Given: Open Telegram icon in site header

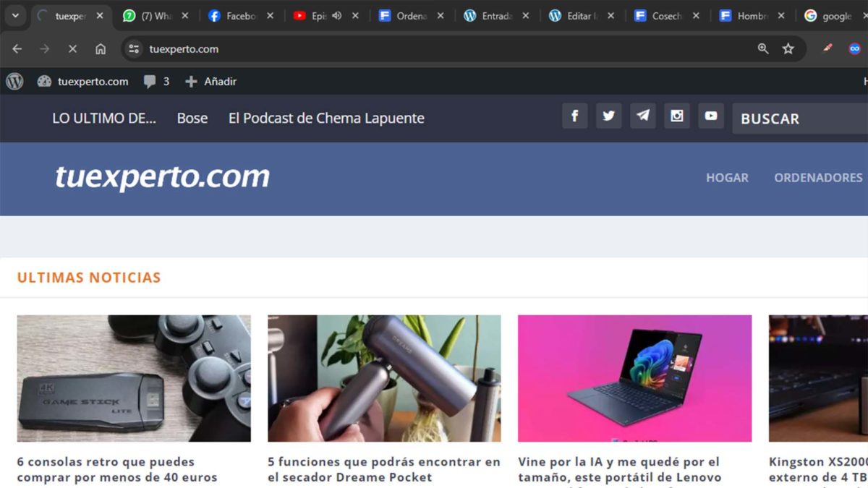Looking at the screenshot, I should click(642, 116).
